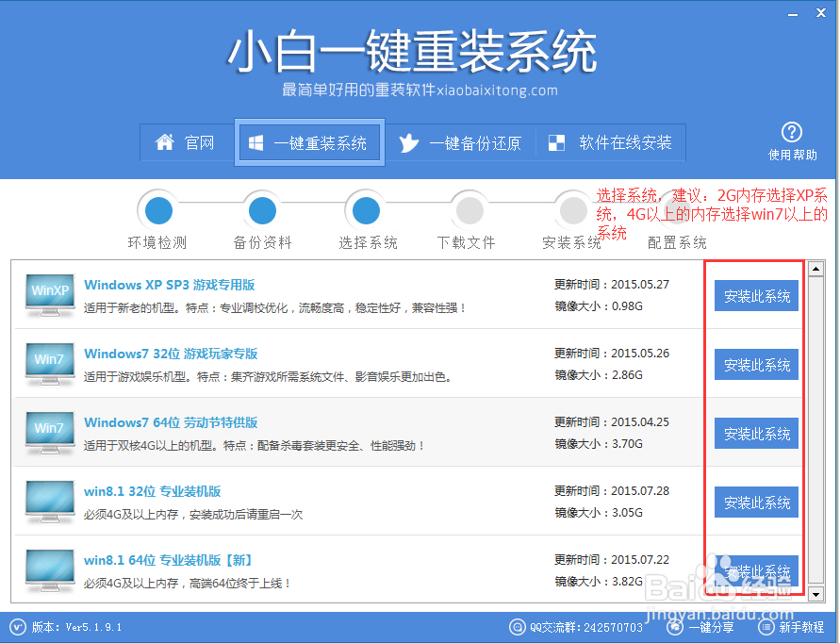Click 更新时间:2015.04.25 text
Screen dimensions: 840x643
(x=612, y=422)
